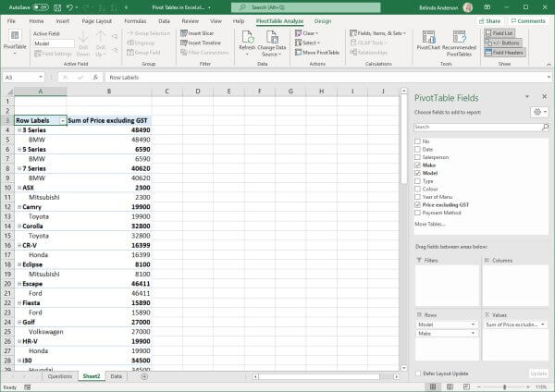The image size is (555, 392).
Task: Open Ribbon Display Options icon
Action: coord(487,7)
